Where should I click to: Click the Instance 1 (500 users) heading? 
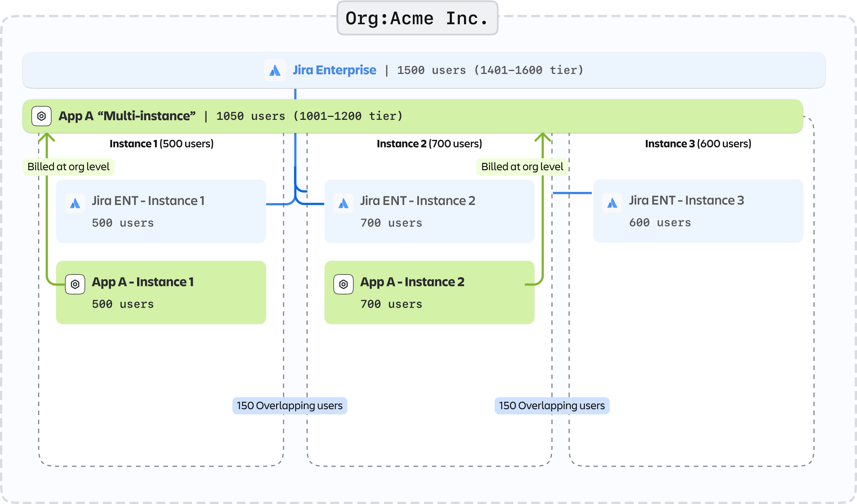point(161,144)
